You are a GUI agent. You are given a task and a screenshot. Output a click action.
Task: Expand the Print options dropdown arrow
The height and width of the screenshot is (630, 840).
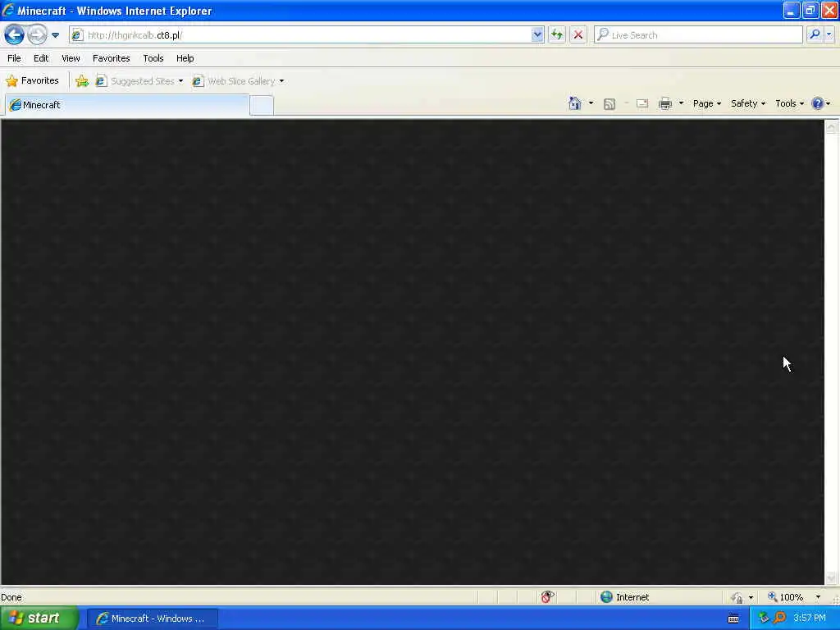(x=682, y=103)
